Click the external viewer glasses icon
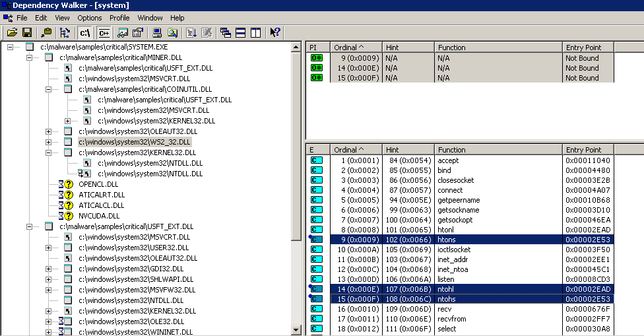The width and height of the screenshot is (644, 336). [x=122, y=33]
